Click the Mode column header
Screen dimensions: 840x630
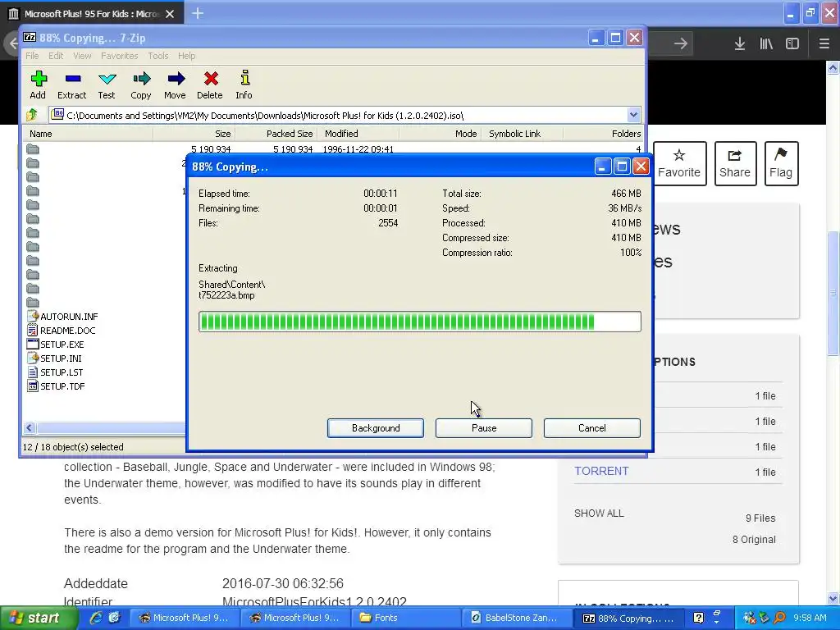tap(441, 134)
